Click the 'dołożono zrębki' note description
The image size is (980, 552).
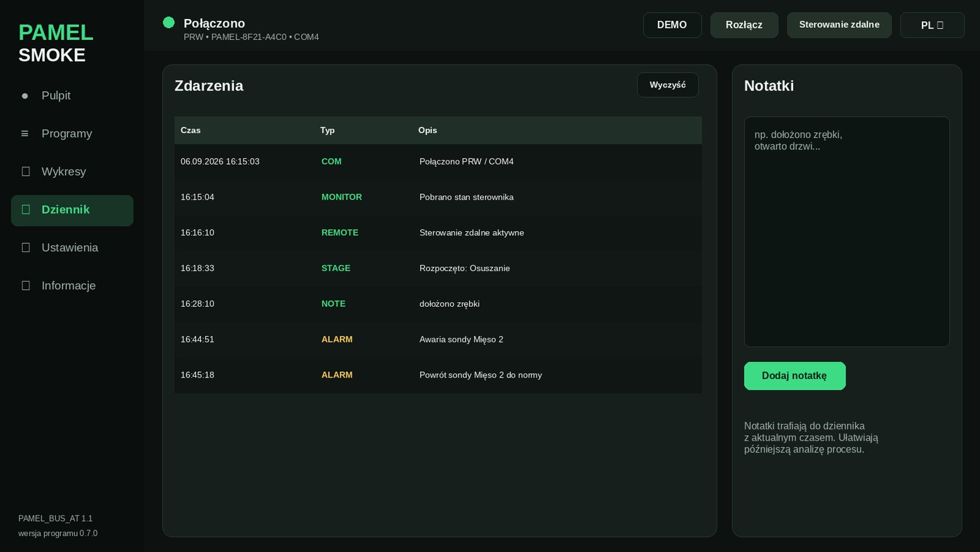pos(449,304)
